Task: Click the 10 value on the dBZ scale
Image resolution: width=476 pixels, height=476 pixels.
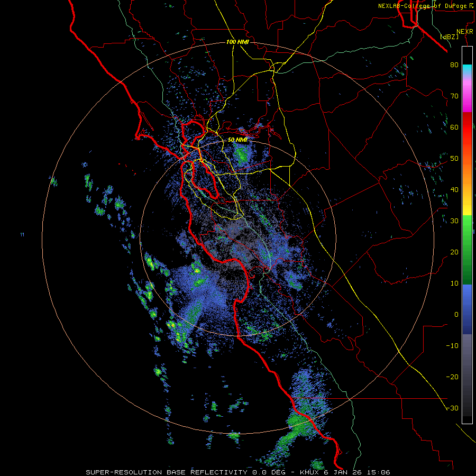Action: (x=454, y=283)
